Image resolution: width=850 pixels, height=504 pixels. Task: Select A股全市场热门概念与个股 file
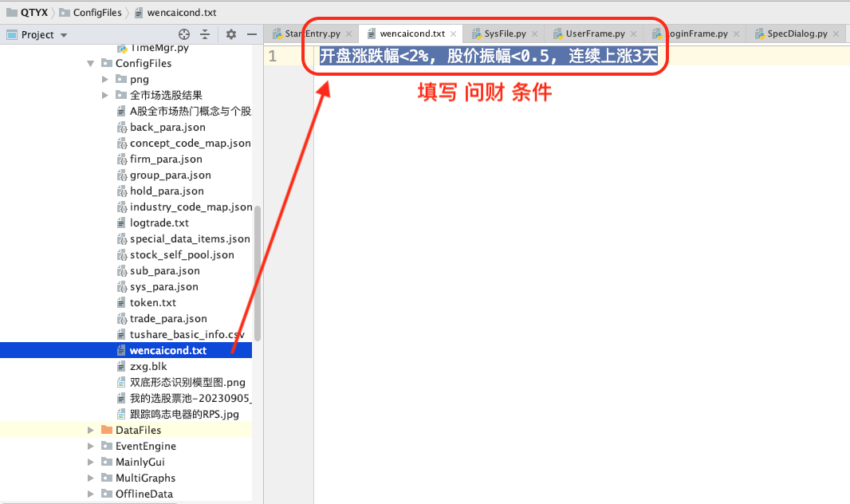[191, 112]
